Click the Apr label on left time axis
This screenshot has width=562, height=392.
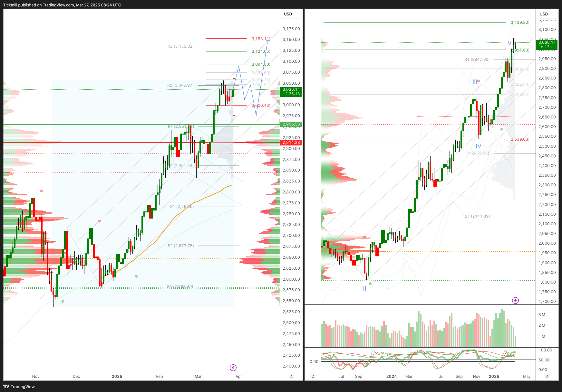tap(239, 377)
